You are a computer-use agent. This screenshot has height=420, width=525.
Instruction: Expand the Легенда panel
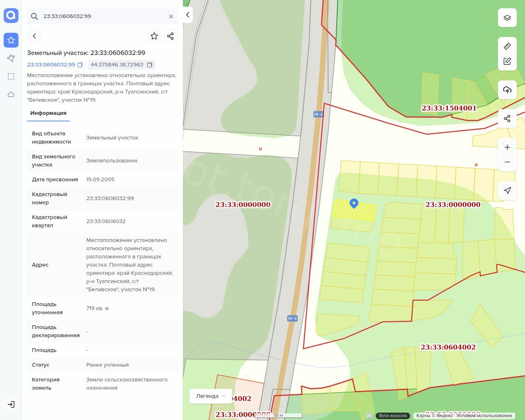click(211, 396)
